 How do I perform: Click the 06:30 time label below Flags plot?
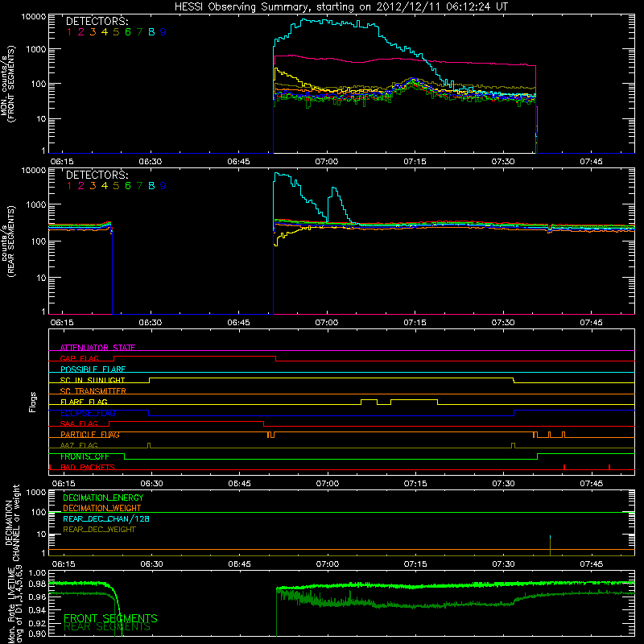coord(151,484)
